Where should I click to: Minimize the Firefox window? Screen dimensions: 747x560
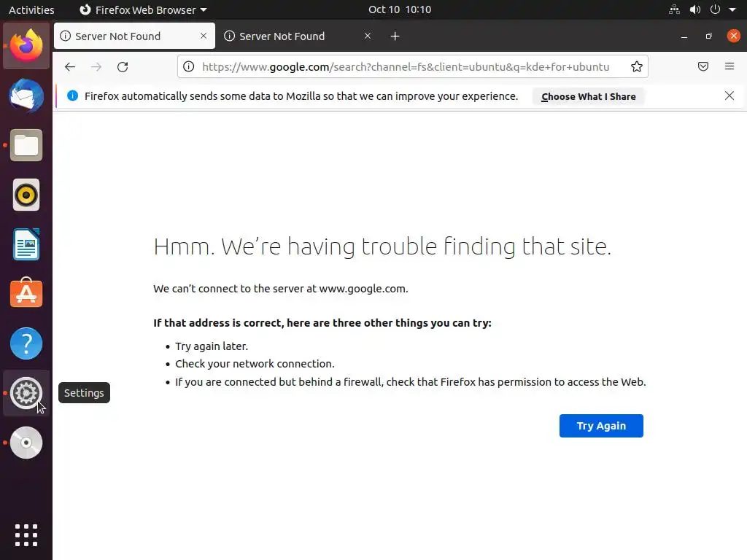684,36
